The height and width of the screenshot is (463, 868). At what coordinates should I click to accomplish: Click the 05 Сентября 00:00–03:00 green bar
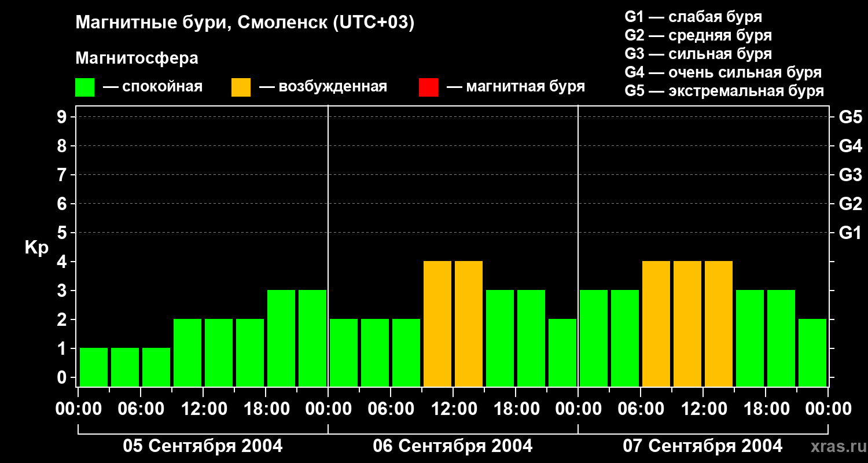point(94,367)
